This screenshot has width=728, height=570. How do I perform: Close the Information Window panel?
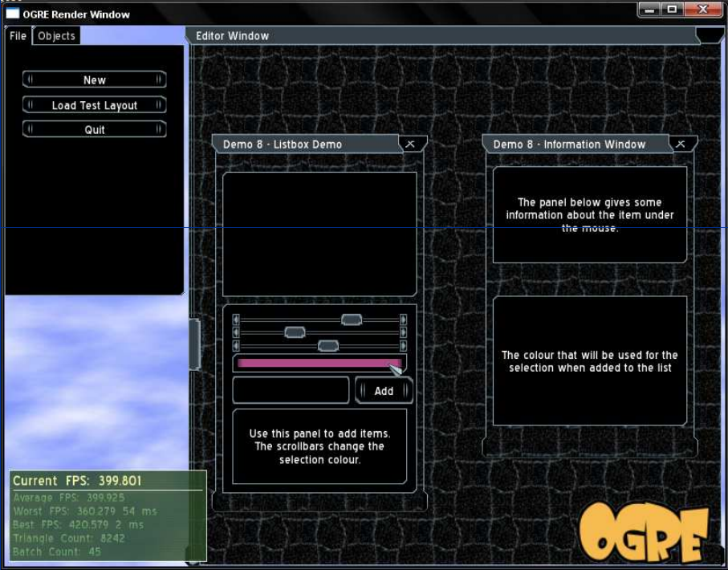tap(680, 144)
